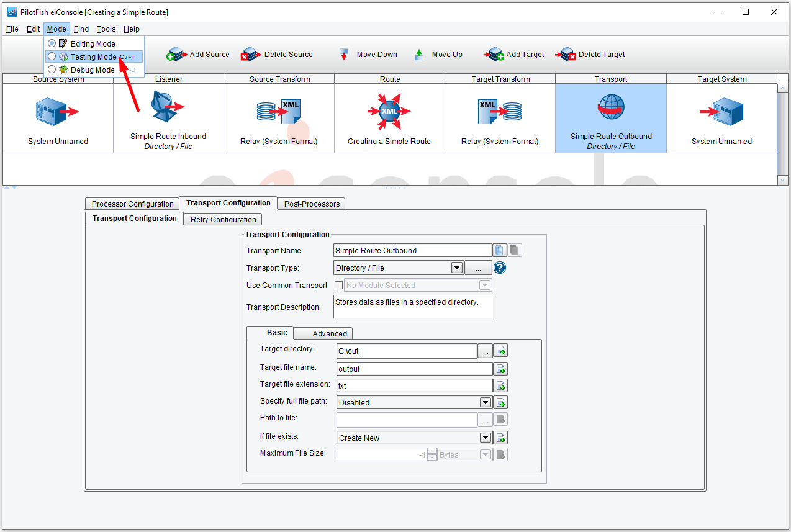Image resolution: width=791 pixels, height=532 pixels.
Task: Click Add Source toolbar icon
Action: tap(176, 55)
